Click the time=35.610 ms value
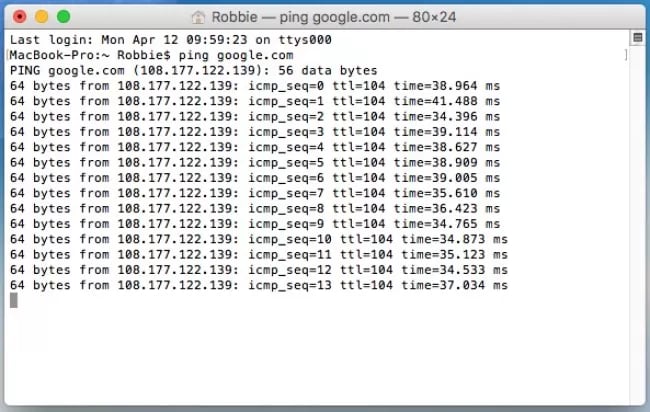This screenshot has height=412, width=650. pos(447,193)
